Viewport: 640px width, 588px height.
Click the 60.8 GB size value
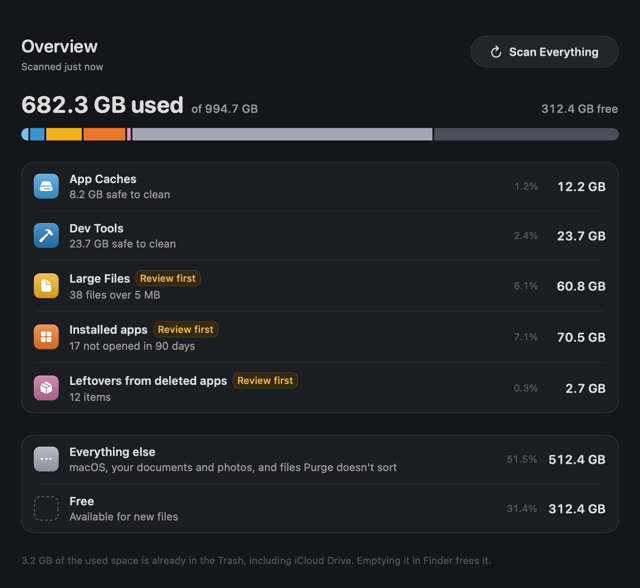tap(581, 286)
